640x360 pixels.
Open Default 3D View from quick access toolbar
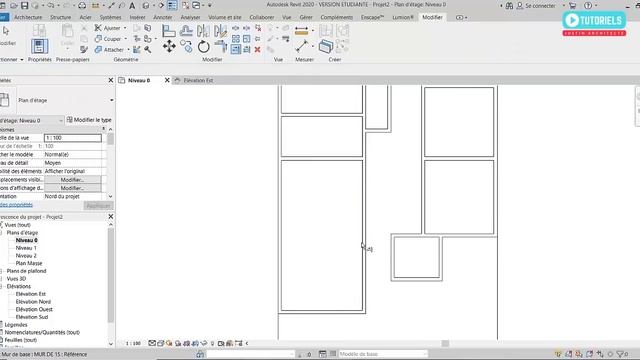click(x=146, y=6)
